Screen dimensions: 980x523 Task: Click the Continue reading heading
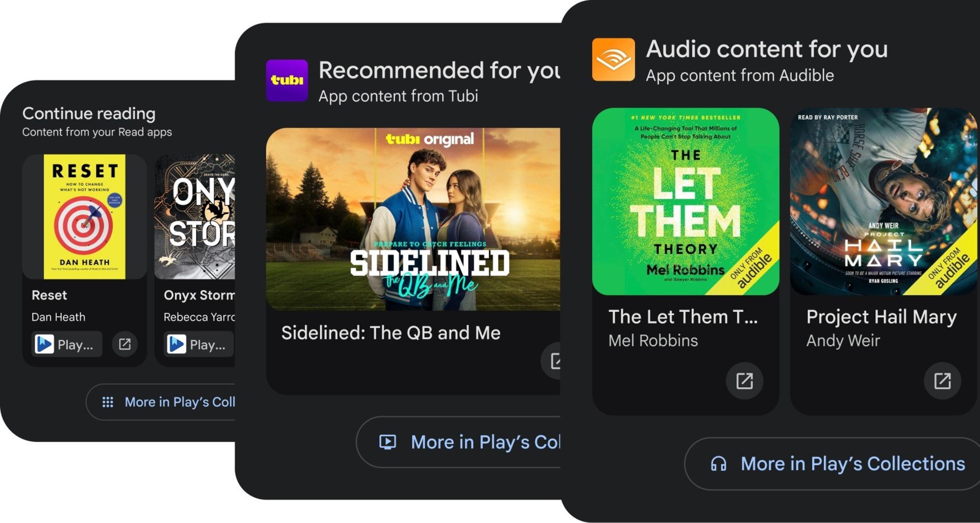point(89,113)
